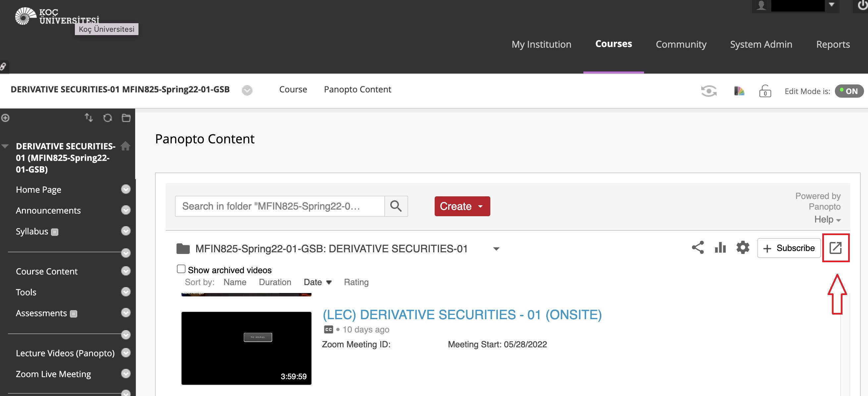Expand the Panopto Help dropdown
868x396 pixels.
click(827, 220)
